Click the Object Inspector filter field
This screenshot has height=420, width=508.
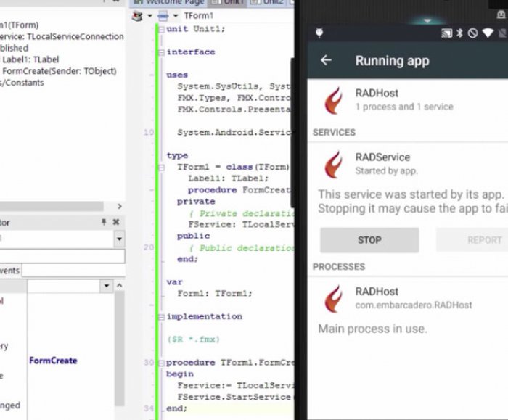62,256
